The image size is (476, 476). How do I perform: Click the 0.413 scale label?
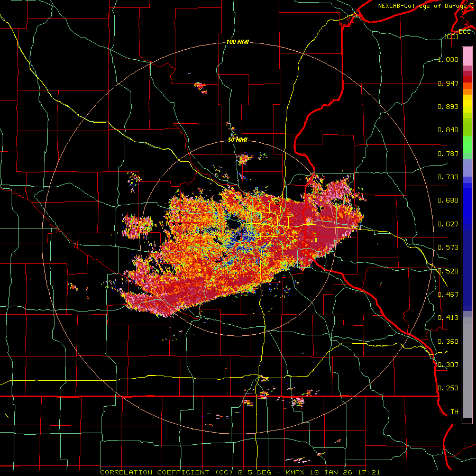[448, 318]
